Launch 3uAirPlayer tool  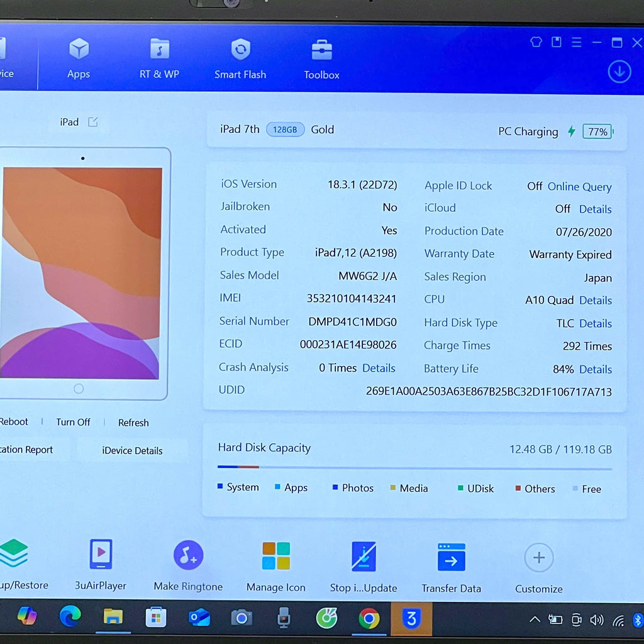[x=101, y=564]
